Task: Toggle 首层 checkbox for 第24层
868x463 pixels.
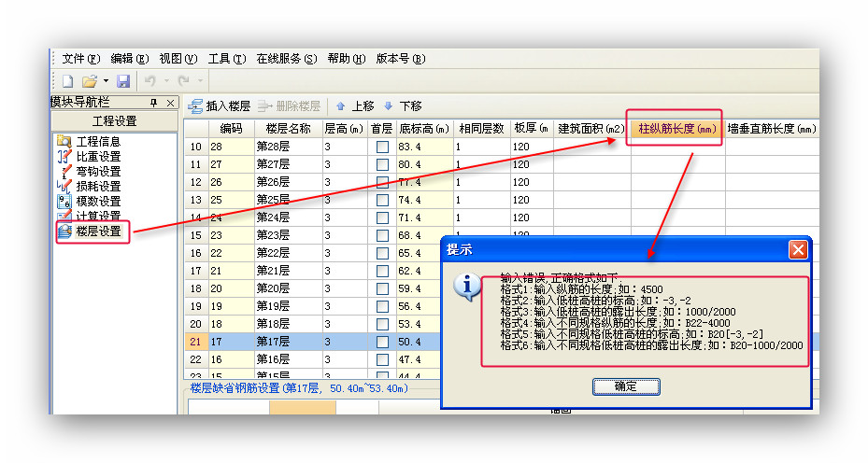Action: point(382,217)
